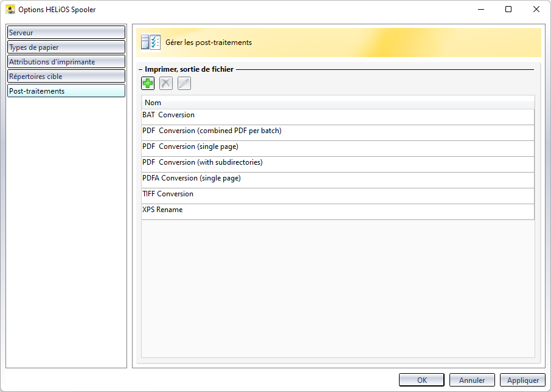Switch to Types de papier
This screenshot has height=392, width=551.
pos(66,47)
